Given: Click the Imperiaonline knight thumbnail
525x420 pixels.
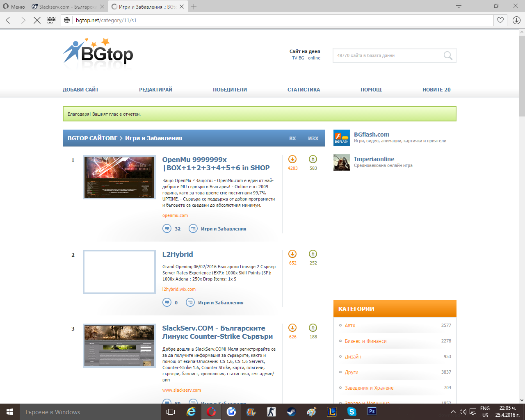Looking at the screenshot, I should (x=342, y=162).
